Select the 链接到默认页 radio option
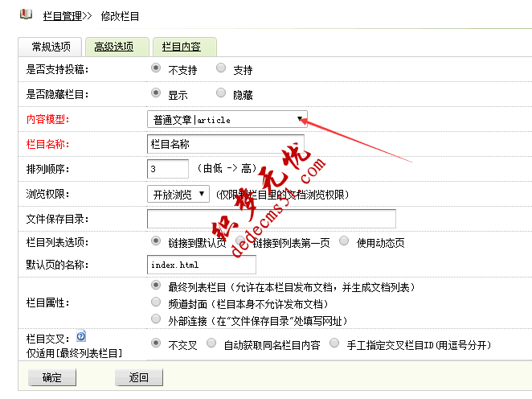This screenshot has width=532, height=399. tap(156, 241)
